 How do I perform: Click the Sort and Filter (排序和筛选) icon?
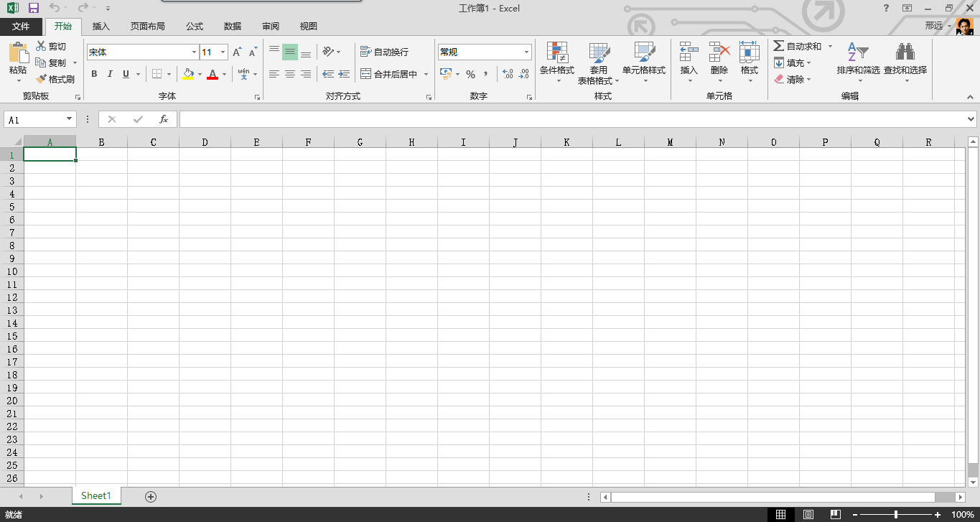pos(858,53)
